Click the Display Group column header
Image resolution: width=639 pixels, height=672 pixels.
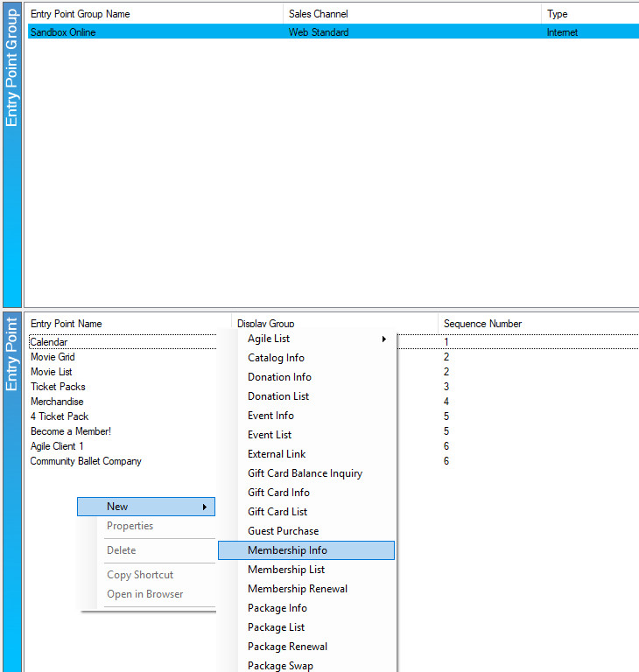(266, 324)
